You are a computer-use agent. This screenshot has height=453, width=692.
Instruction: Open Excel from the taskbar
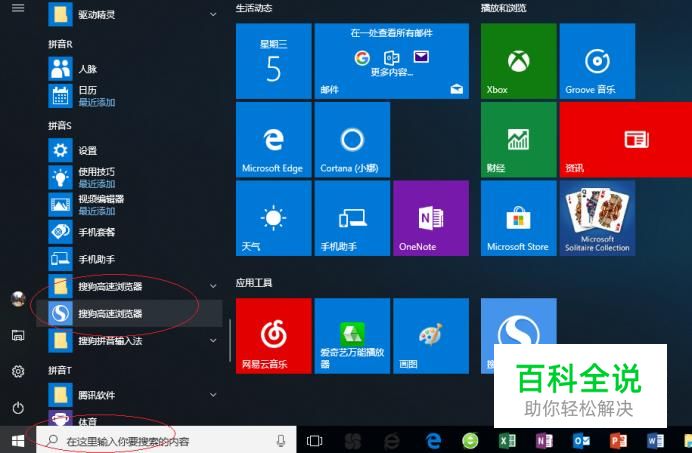pos(508,440)
